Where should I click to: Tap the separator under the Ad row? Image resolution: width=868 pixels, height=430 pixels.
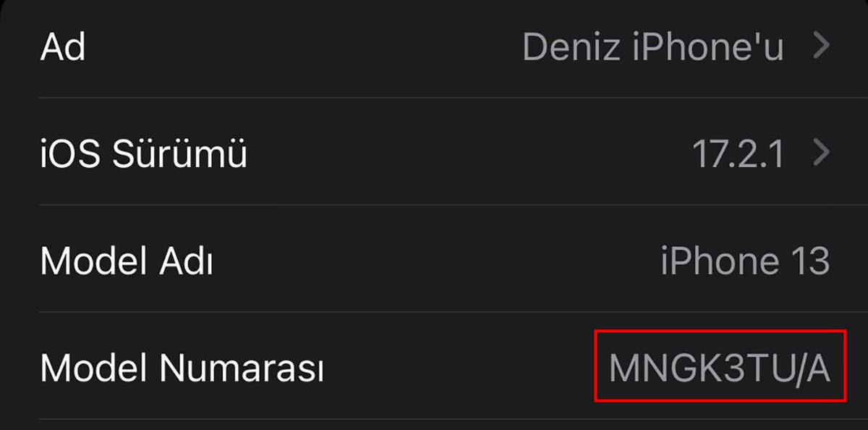[x=434, y=96]
